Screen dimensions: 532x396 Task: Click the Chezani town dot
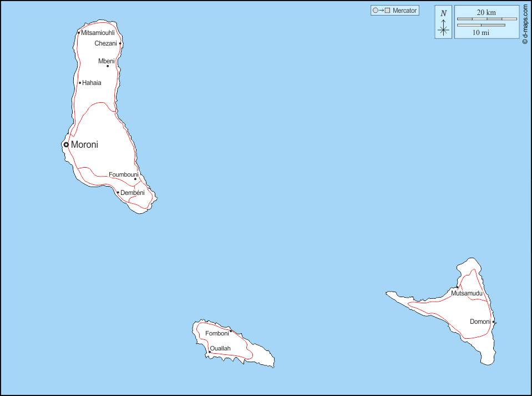click(x=120, y=43)
